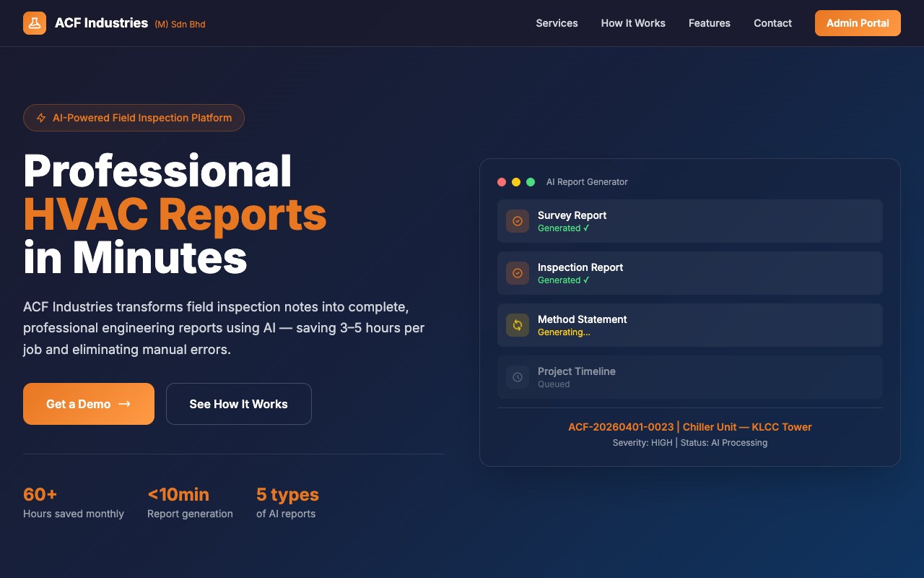Image resolution: width=924 pixels, height=578 pixels.
Task: Click the 'HVAC Reports' orange headline
Action: click(175, 215)
